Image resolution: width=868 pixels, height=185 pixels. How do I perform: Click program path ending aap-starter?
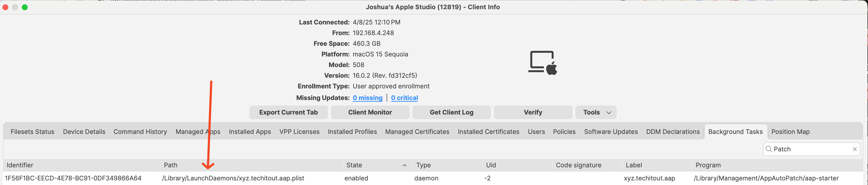(766, 178)
